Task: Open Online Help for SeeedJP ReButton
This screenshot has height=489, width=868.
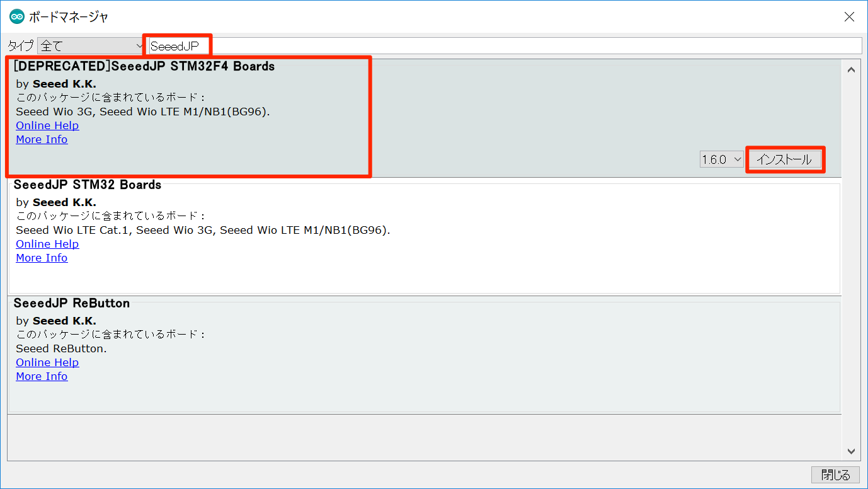Action: click(47, 362)
